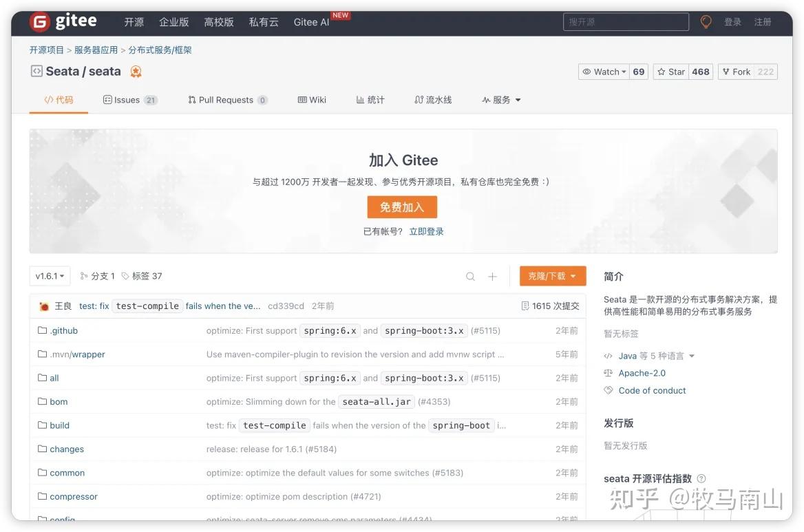This screenshot has width=804, height=532.
Task: Open Gitee AI in the top navigation
Action: (311, 22)
